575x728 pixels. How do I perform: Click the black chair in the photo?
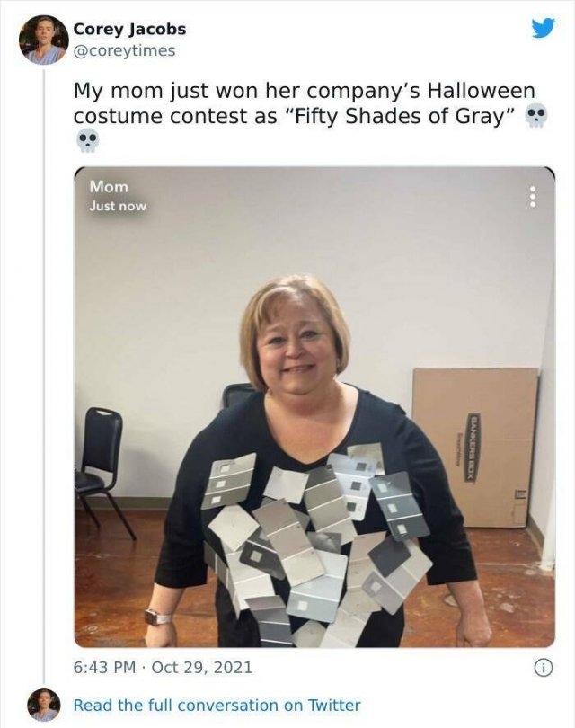[x=105, y=471]
